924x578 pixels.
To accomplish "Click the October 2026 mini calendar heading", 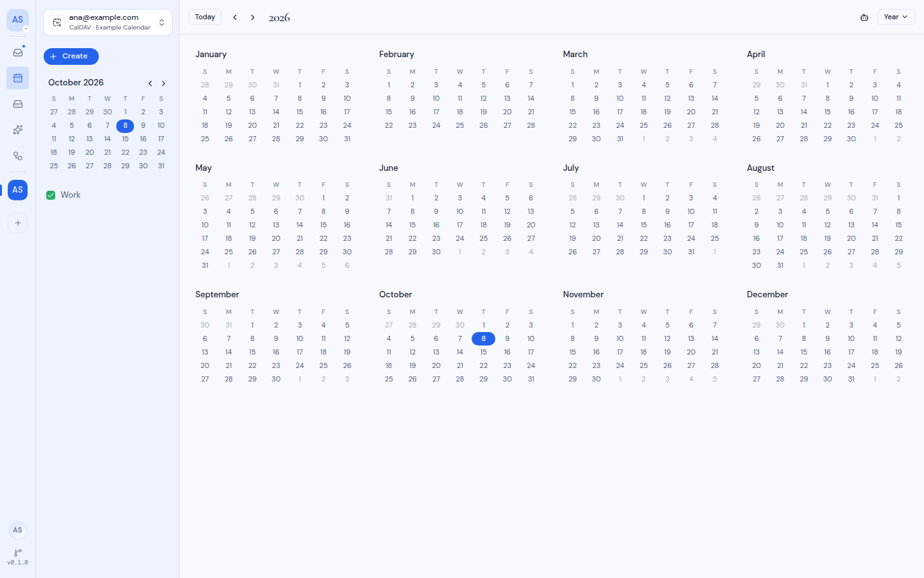I will pyautogui.click(x=76, y=83).
